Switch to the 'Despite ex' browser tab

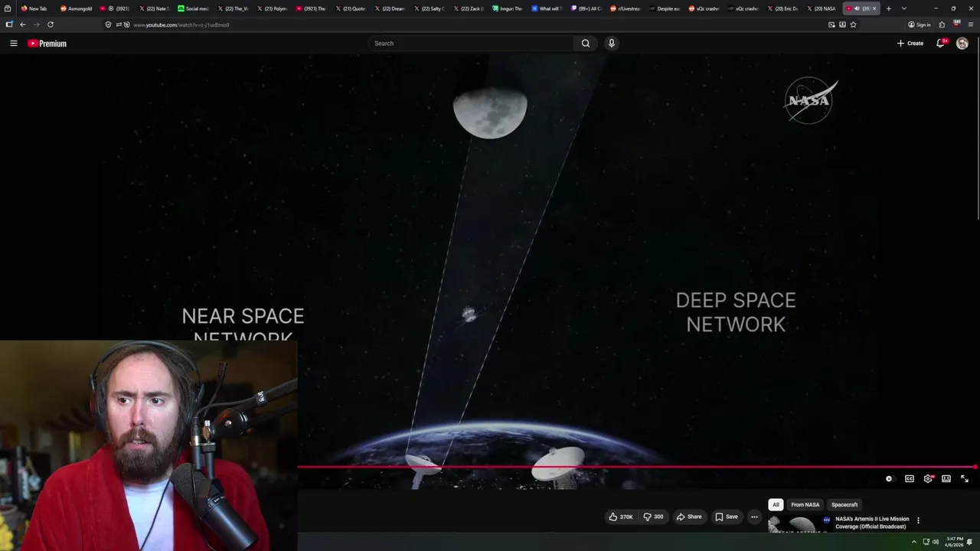click(x=665, y=8)
